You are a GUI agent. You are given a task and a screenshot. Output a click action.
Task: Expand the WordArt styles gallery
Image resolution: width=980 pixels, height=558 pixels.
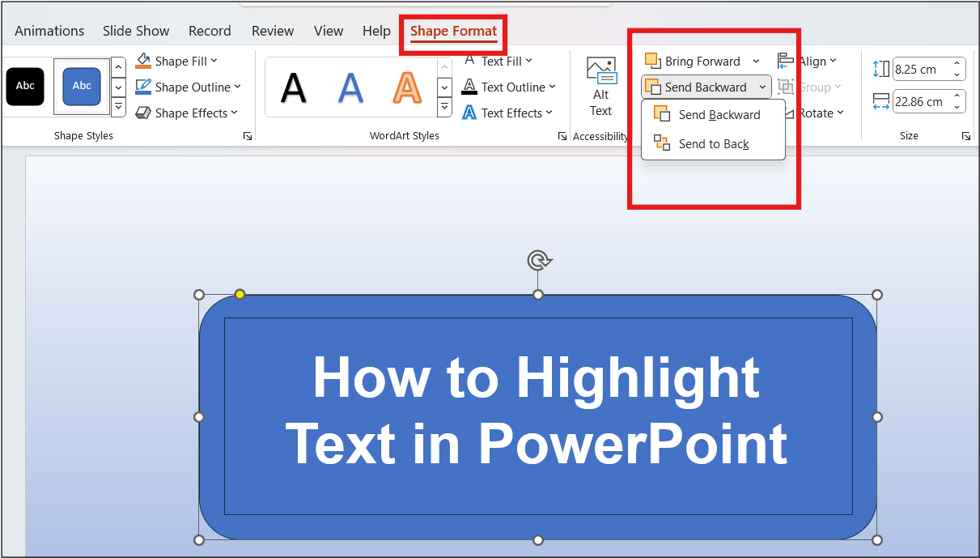click(444, 107)
